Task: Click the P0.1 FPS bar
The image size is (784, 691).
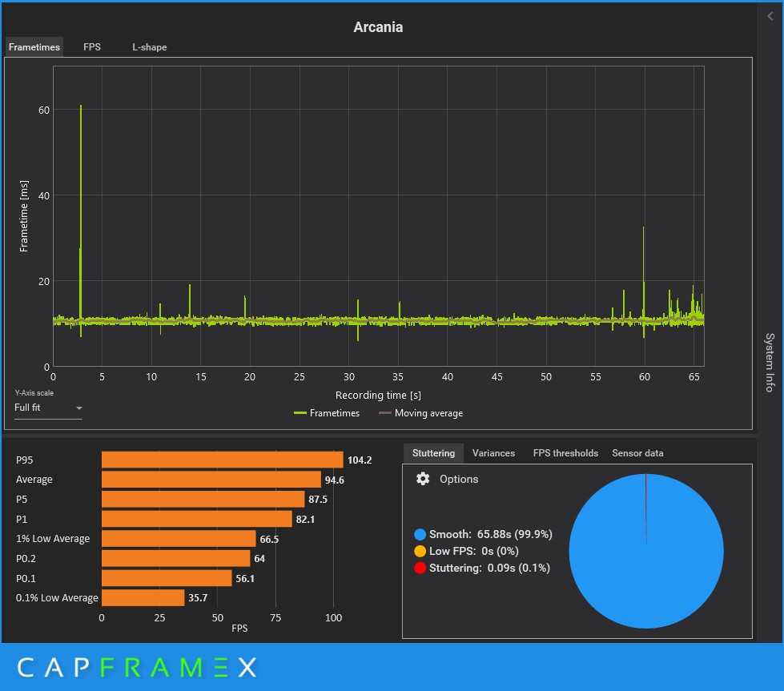Action: click(167, 578)
